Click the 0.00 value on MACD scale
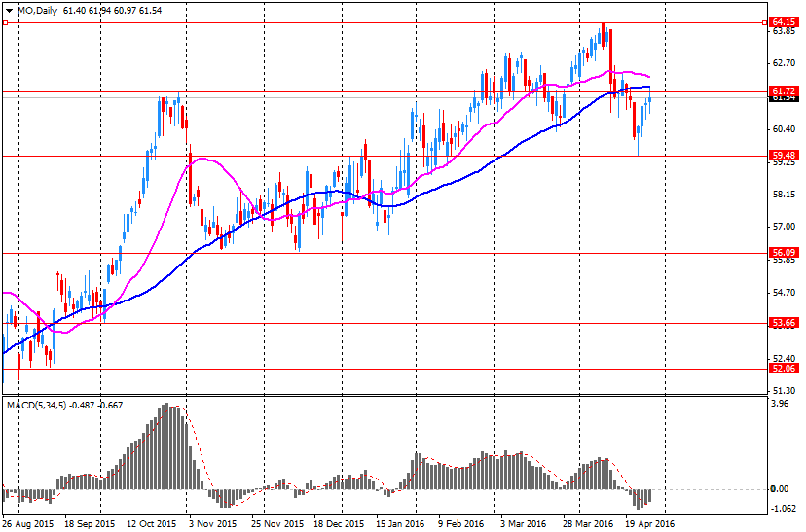Screen dimensions: 806x532 coord(781,489)
